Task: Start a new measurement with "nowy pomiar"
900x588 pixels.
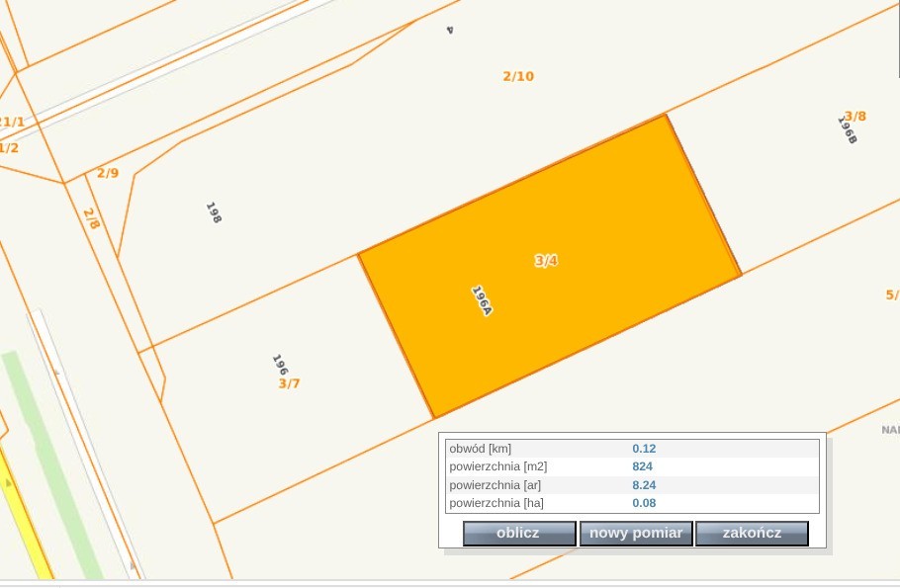Action: coord(635,534)
